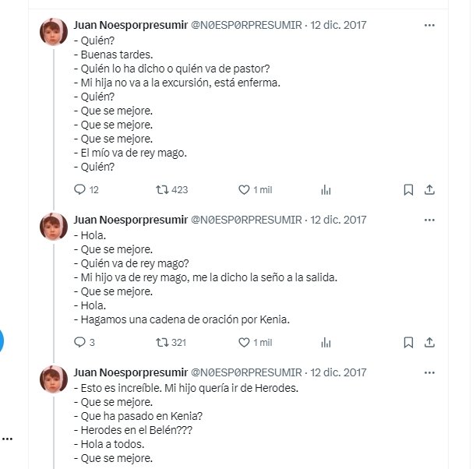View analytics icon on the first tweet

326,189
